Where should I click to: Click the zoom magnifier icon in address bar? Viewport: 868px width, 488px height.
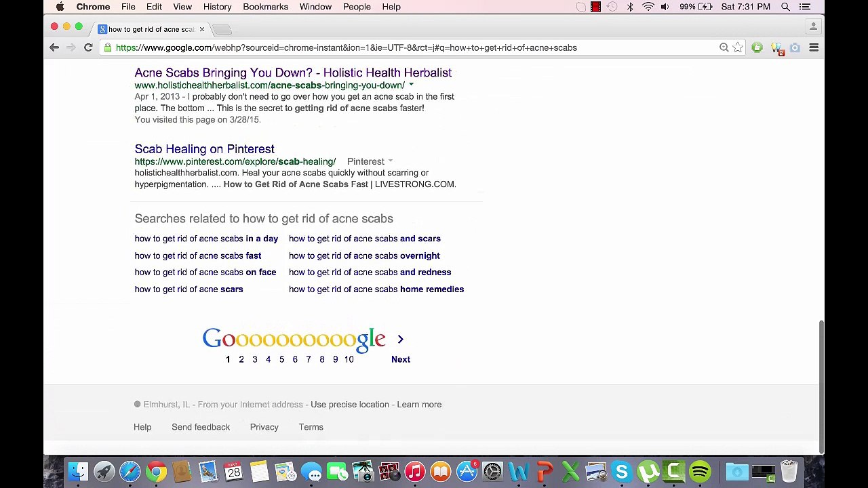click(x=724, y=47)
